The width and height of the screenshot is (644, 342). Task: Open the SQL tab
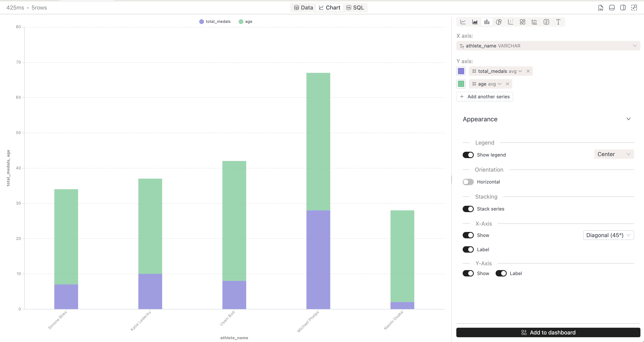point(355,8)
